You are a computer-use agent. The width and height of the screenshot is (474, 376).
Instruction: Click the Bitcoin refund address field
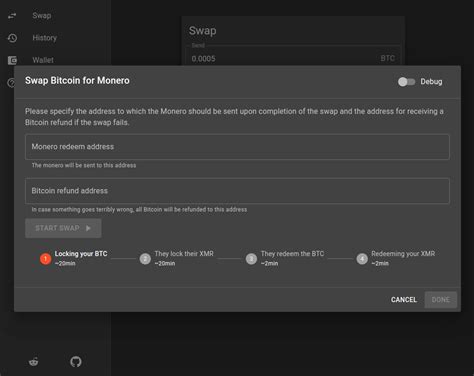(237, 191)
